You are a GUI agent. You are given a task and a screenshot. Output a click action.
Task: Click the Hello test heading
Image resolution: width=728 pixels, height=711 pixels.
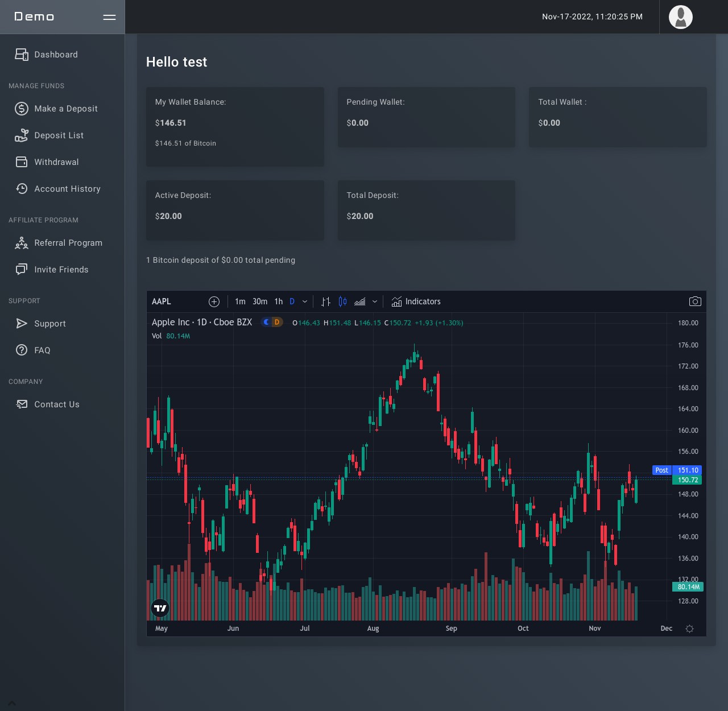176,62
